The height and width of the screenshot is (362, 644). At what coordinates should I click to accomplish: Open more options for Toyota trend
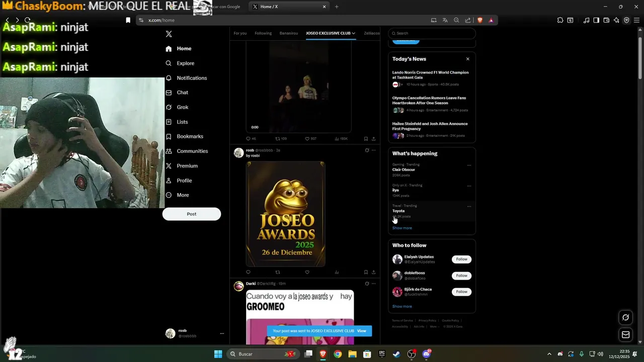pos(469,206)
